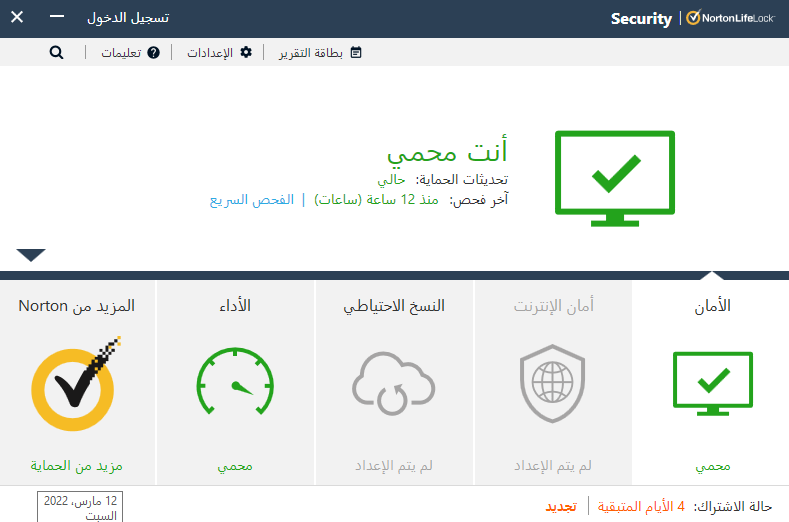Click 4 الأيام المتبقية subscription text
The image size is (789, 522).
click(x=642, y=506)
